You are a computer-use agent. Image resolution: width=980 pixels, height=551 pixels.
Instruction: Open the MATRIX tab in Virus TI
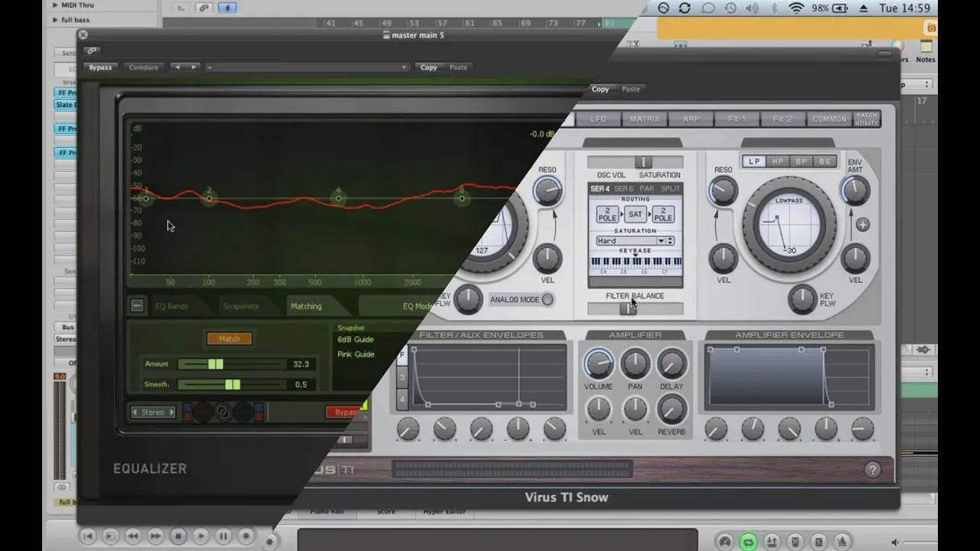645,119
